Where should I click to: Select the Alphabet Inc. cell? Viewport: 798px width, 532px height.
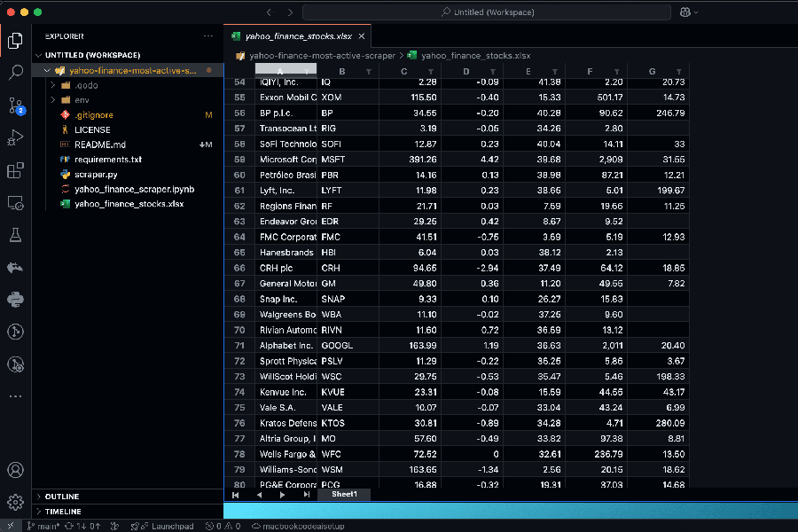pyautogui.click(x=286, y=345)
